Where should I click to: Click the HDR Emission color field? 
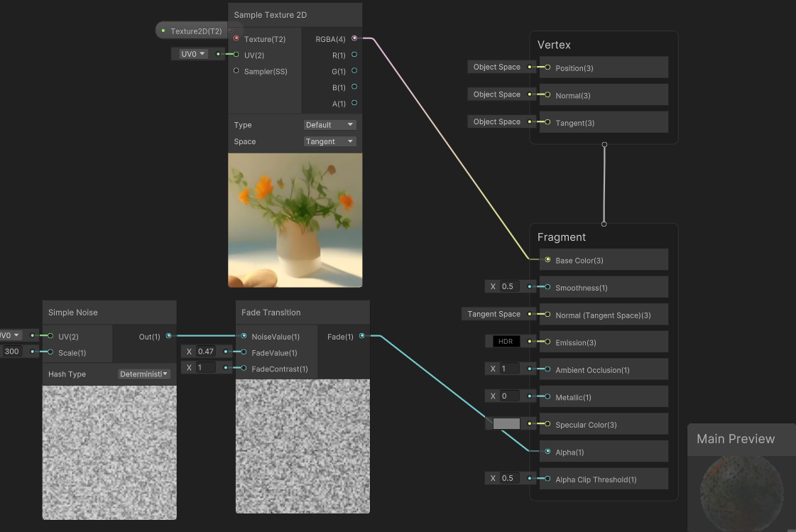506,342
